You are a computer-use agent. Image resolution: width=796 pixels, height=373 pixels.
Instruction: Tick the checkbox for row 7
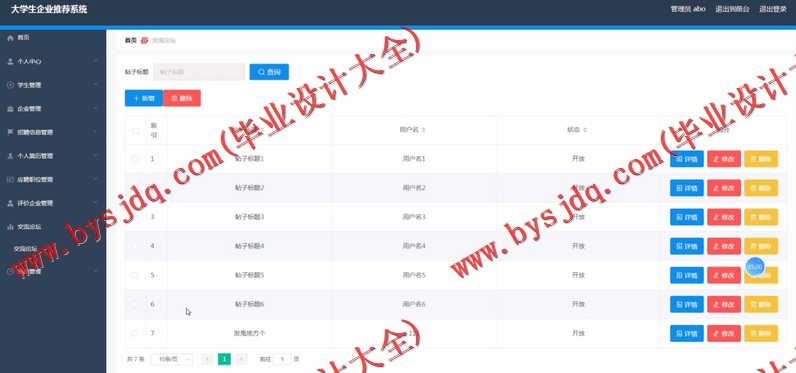(x=135, y=333)
